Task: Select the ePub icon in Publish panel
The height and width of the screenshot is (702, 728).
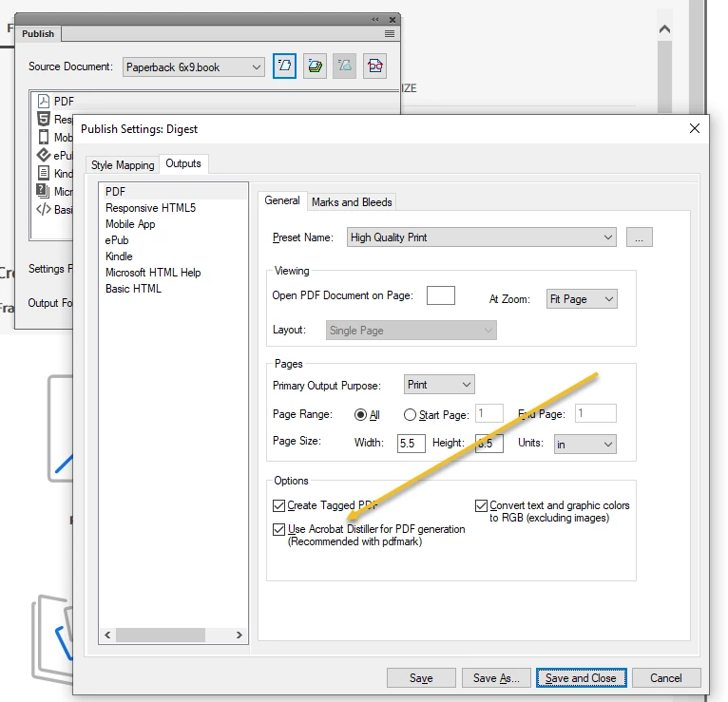Action: click(44, 155)
